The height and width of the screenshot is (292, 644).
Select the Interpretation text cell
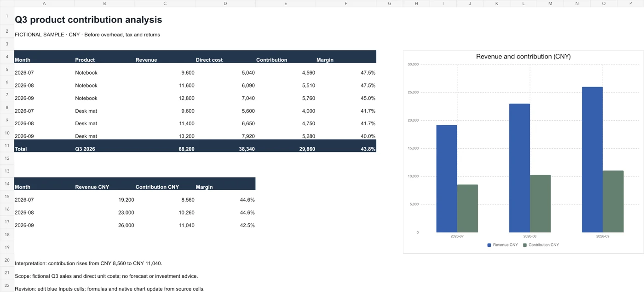click(x=88, y=263)
